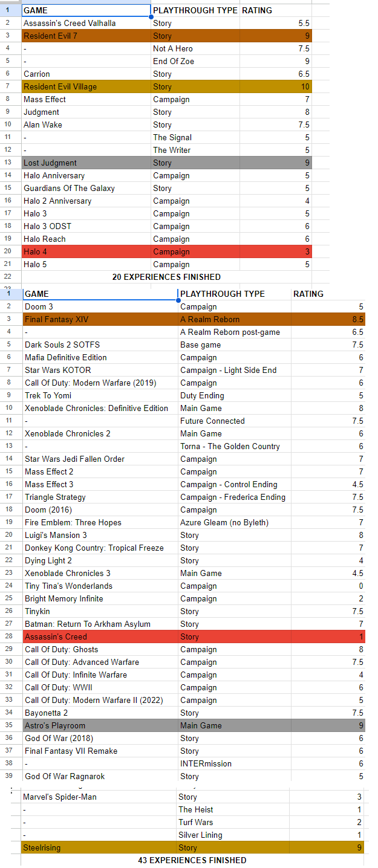
Task: Click the Bright Memory Infinite cell
Action: coord(100,598)
